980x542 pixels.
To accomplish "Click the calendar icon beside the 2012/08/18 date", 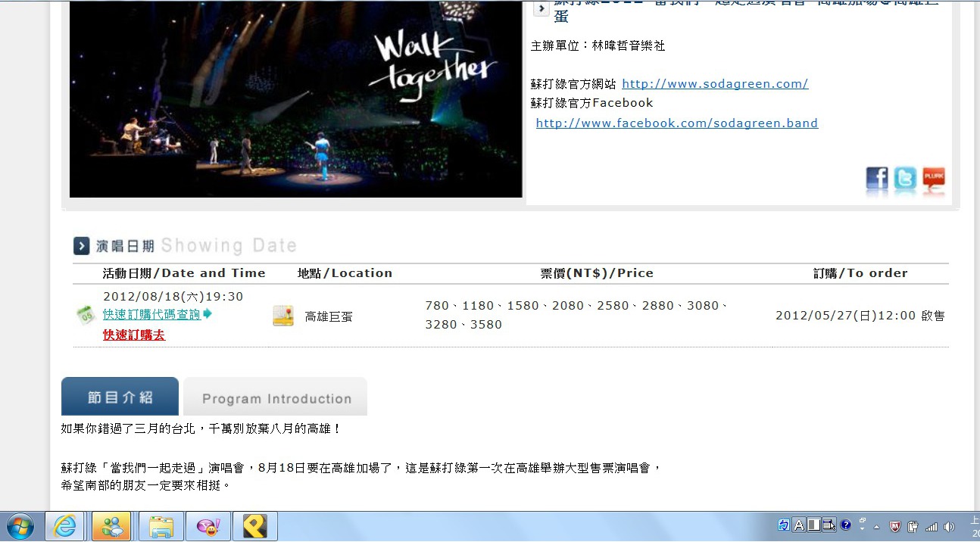I will (86, 315).
